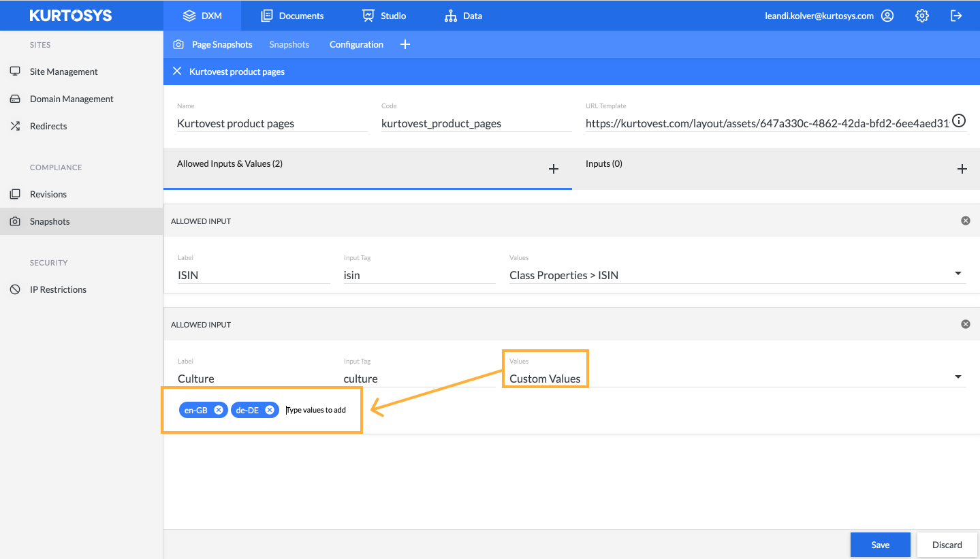Open the Configuration tab
Viewport: 980px width, 559px height.
click(356, 44)
